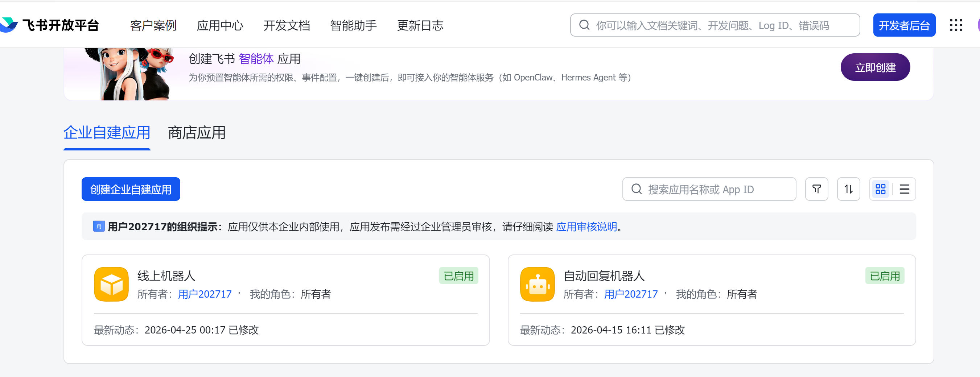Switch to grid card view

coord(880,189)
